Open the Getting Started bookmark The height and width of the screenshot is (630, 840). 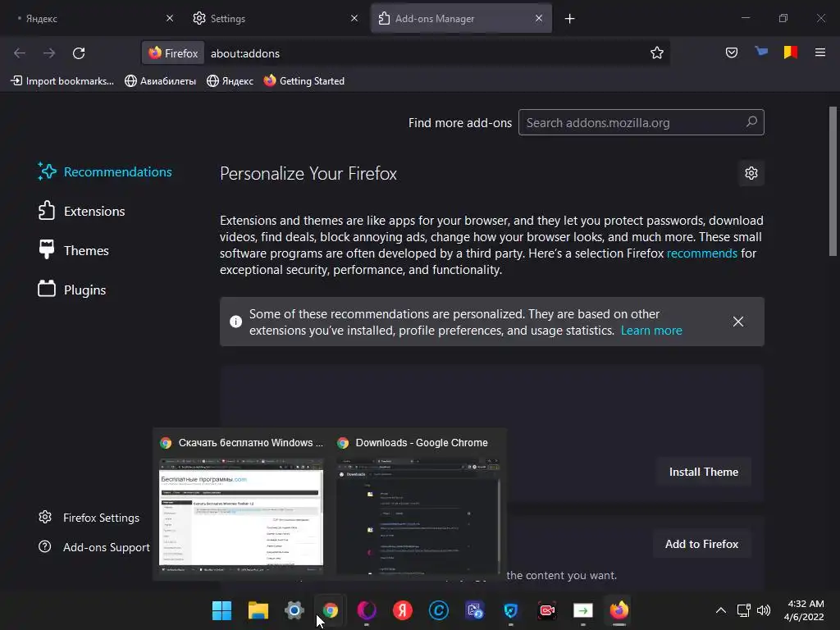click(304, 81)
